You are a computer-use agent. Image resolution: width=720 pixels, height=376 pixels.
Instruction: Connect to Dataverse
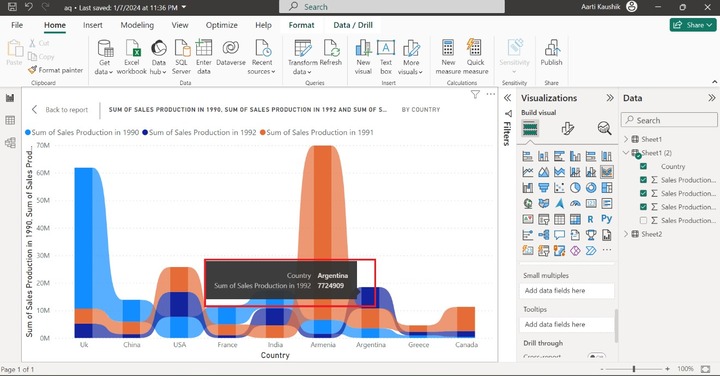coord(231,53)
